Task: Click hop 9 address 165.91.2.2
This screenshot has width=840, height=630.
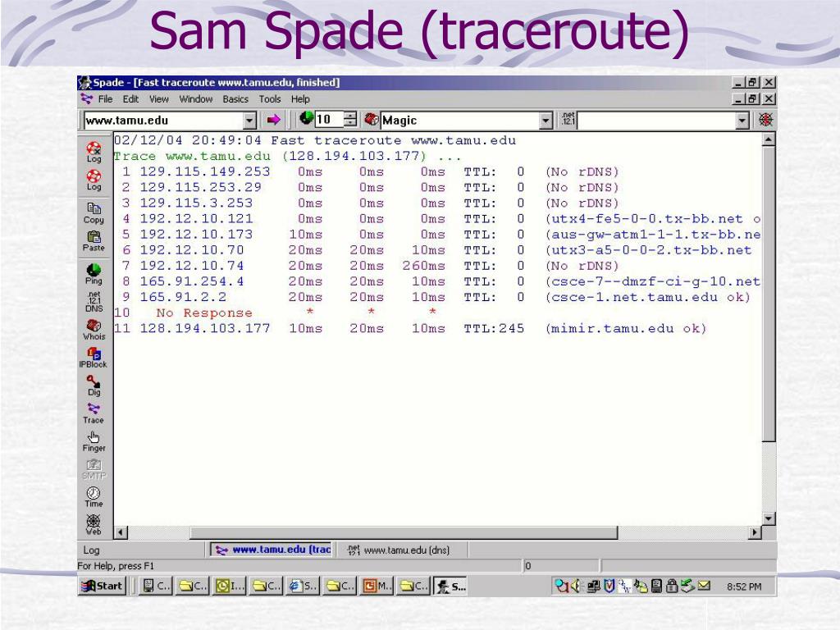Action: pyautogui.click(x=183, y=296)
